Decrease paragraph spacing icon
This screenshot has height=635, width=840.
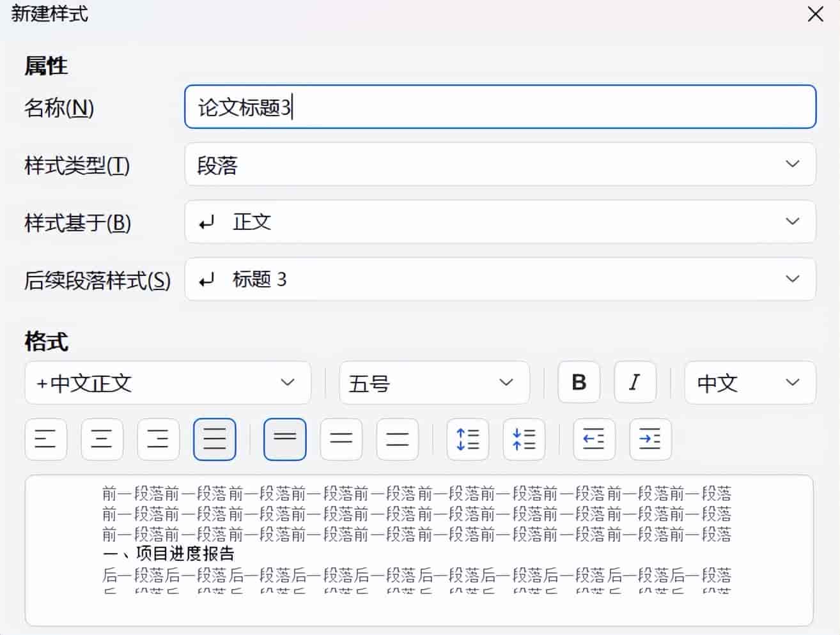coord(524,440)
